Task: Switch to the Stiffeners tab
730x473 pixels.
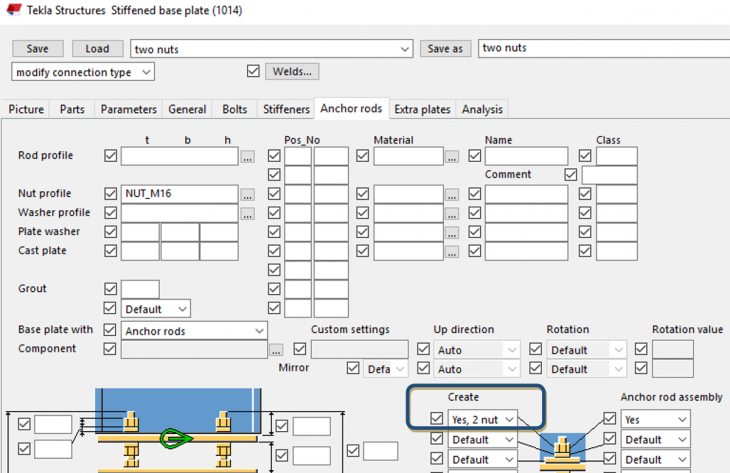Action: click(286, 109)
